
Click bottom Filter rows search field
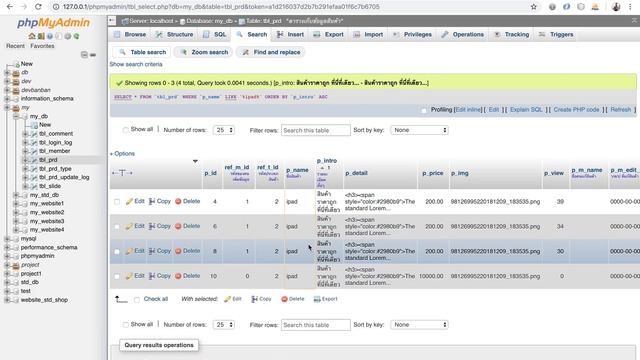point(316,325)
